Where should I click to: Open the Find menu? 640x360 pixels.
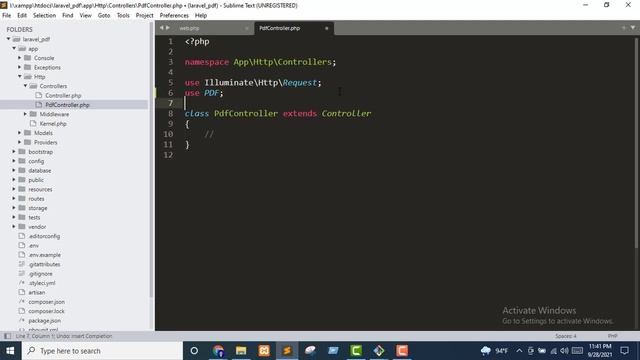click(68, 16)
